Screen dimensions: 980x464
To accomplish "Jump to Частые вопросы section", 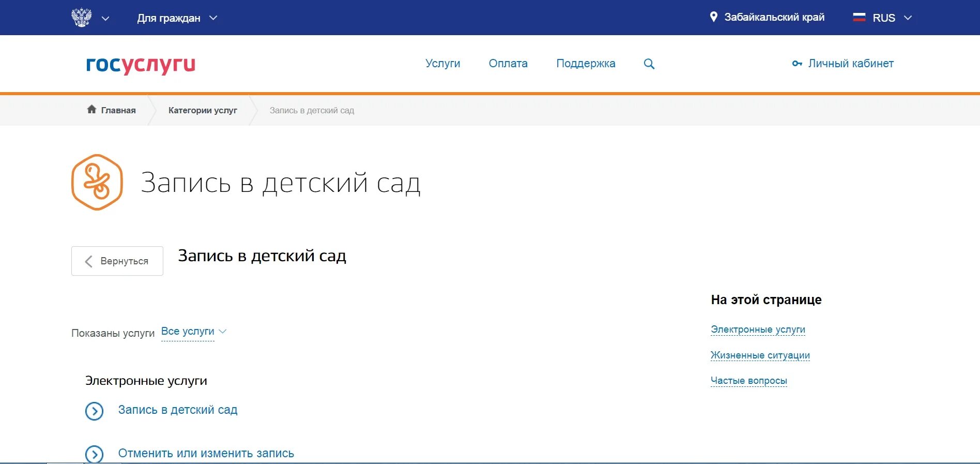I will point(748,381).
